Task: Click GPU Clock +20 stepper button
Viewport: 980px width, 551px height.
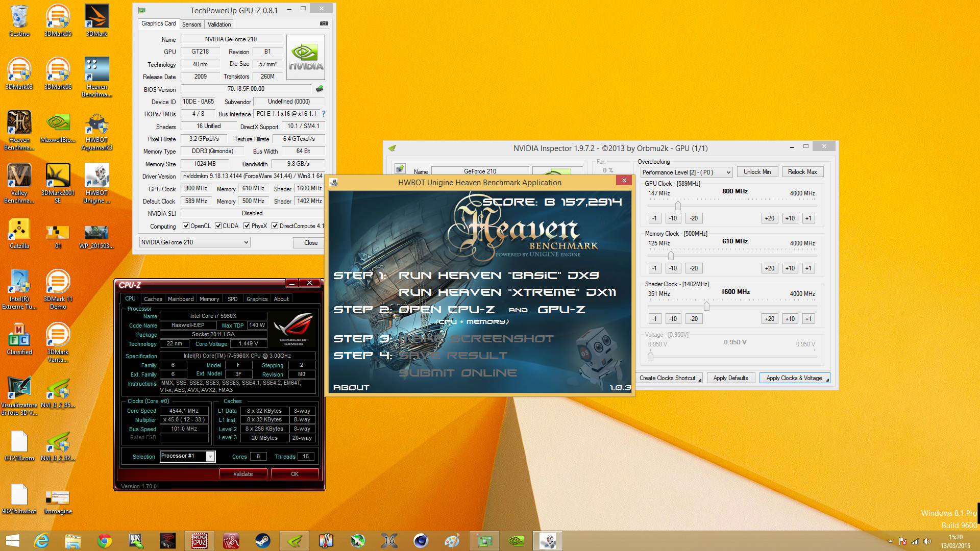Action: coord(769,218)
